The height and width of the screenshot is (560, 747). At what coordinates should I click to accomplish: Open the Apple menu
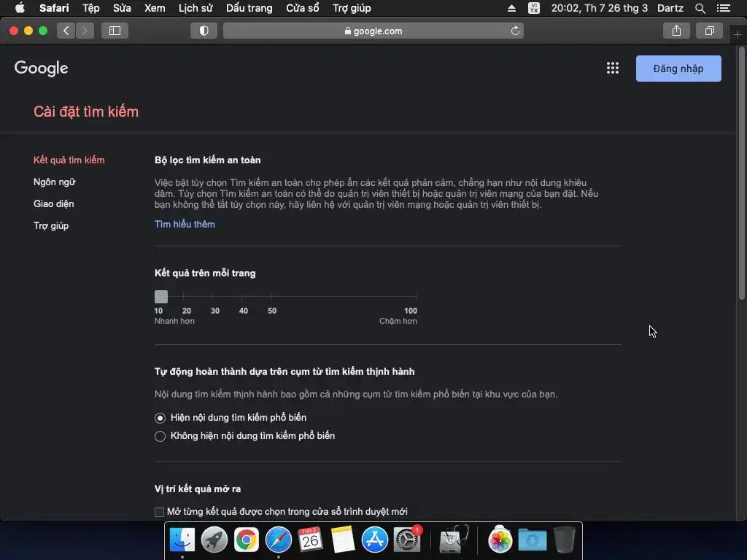tap(20, 8)
